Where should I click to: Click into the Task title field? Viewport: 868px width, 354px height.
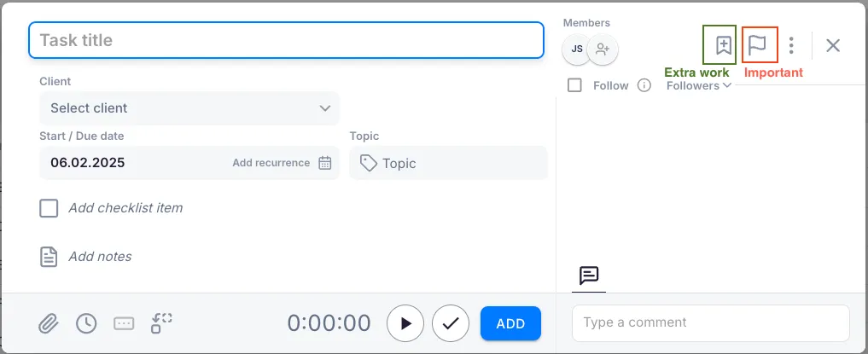(x=286, y=40)
